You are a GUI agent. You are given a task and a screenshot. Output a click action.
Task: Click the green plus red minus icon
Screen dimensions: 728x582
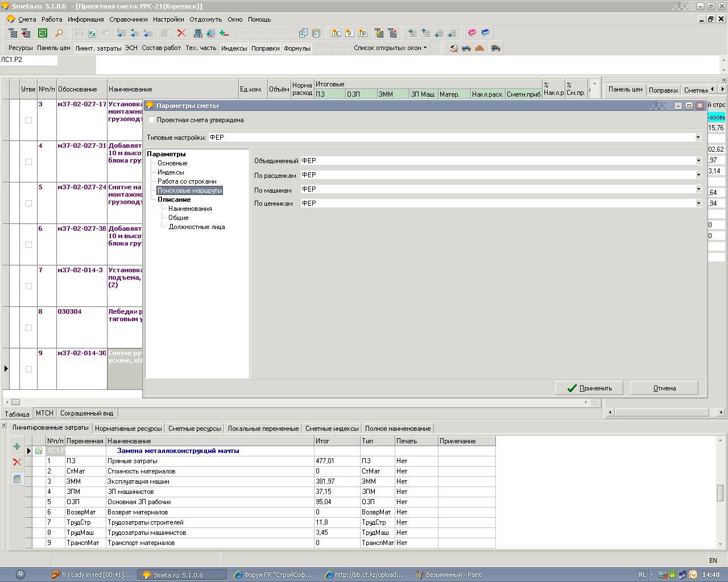[224, 33]
